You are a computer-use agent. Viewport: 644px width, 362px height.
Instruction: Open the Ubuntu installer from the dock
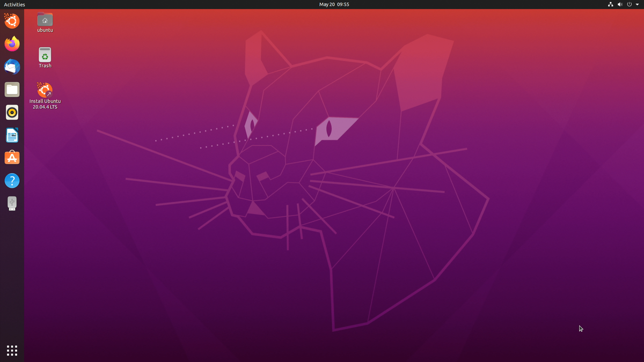(12, 21)
